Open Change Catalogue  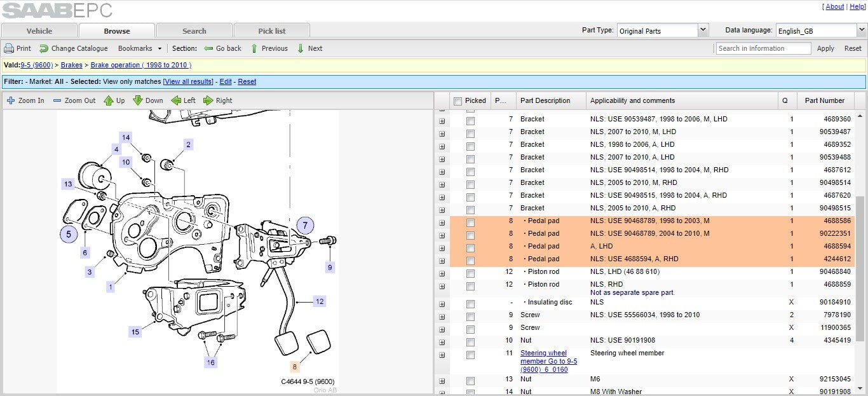pos(73,48)
